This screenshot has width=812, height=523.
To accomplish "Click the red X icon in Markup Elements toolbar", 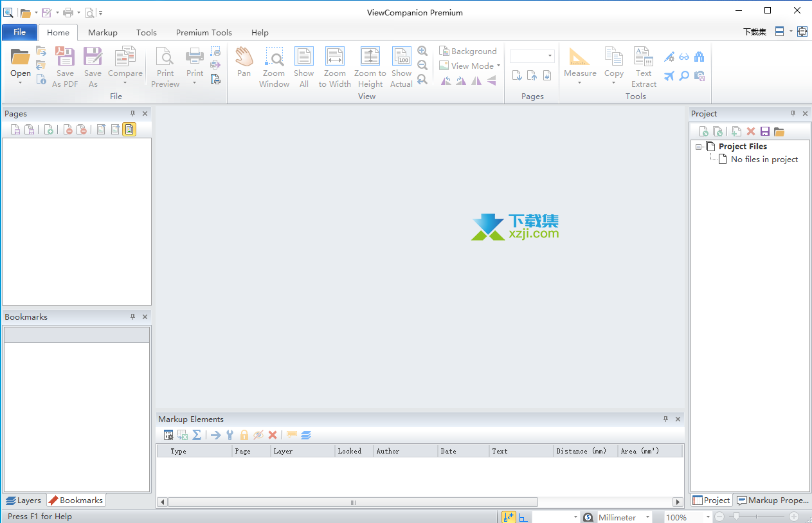I will (x=273, y=435).
